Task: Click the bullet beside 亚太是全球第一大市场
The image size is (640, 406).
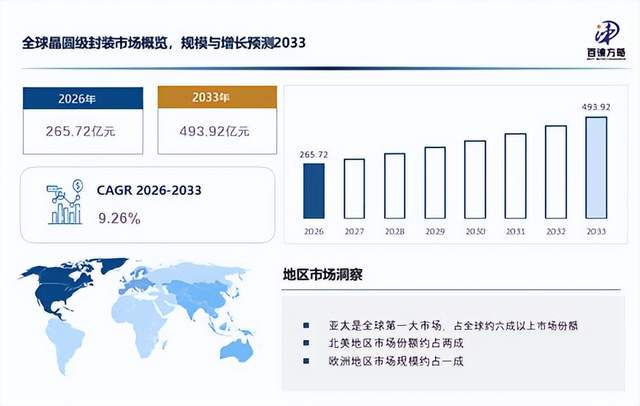Action: (306, 326)
